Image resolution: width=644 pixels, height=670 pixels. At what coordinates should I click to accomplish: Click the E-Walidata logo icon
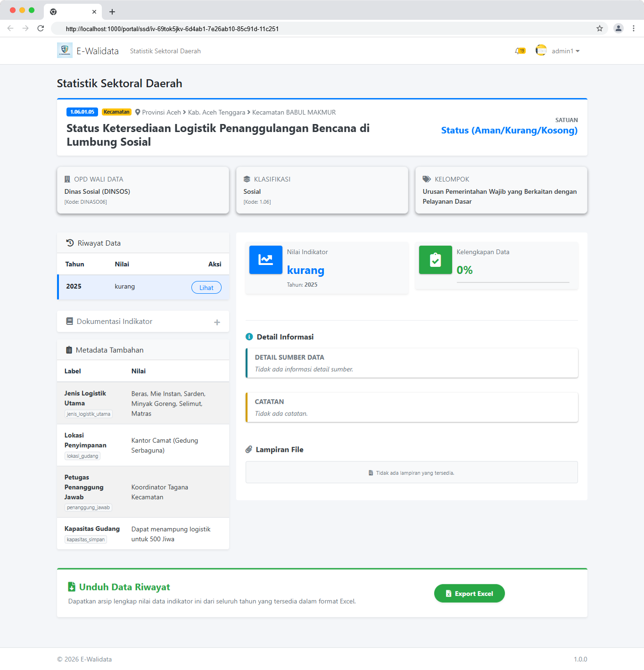coord(65,50)
